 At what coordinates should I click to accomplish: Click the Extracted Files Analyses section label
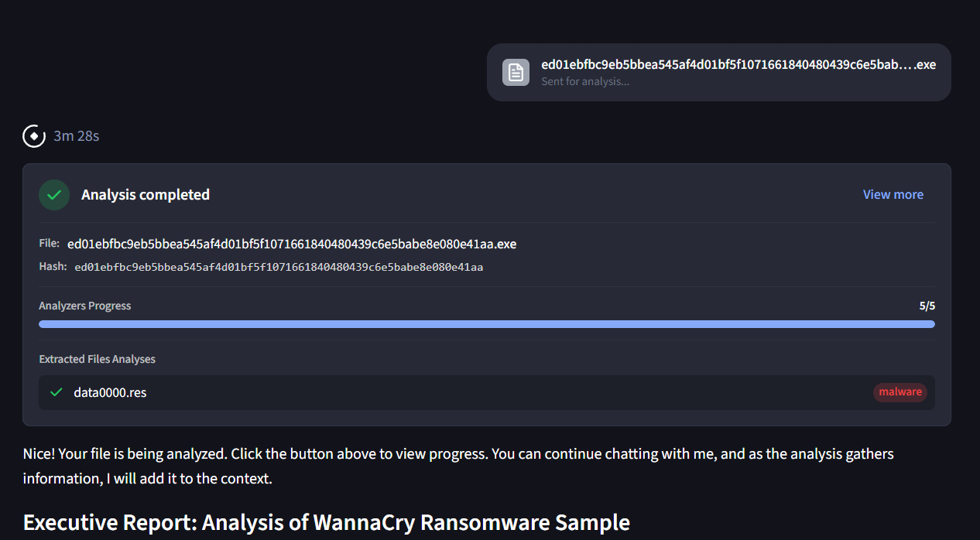(97, 359)
